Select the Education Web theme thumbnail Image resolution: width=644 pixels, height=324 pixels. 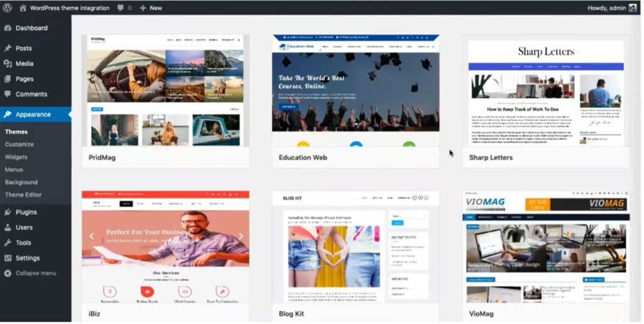coord(356,91)
